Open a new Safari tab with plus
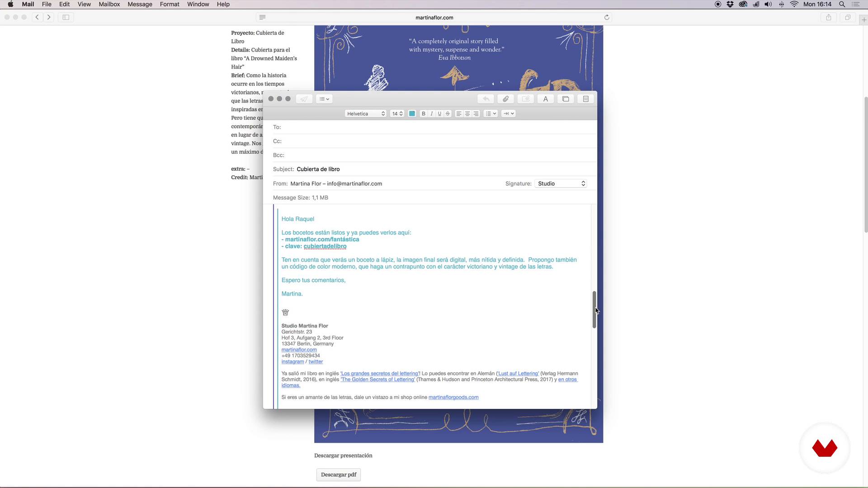The width and height of the screenshot is (868, 488). click(864, 20)
